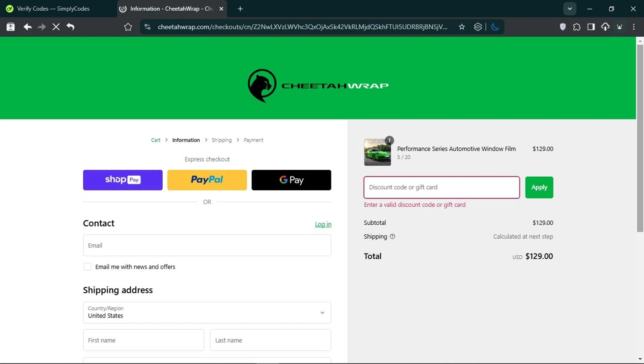
Task: Open the share/upload icon at toolbar left
Action: click(11, 27)
